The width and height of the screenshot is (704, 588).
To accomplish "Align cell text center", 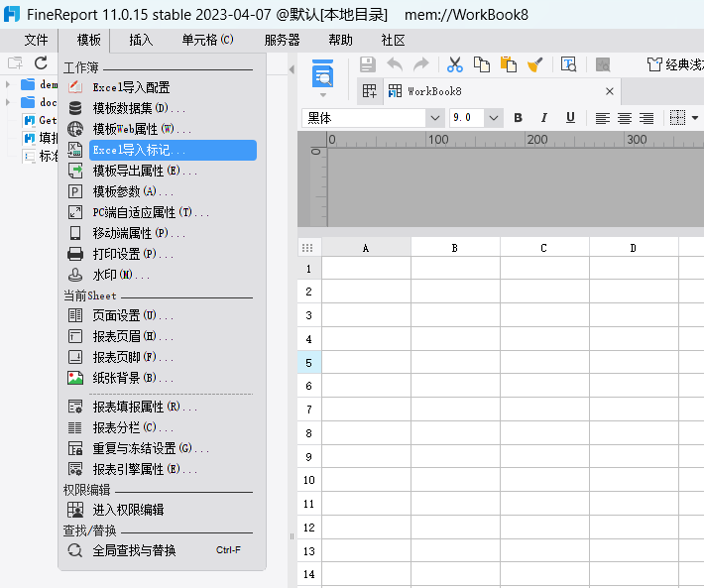I will [x=624, y=118].
